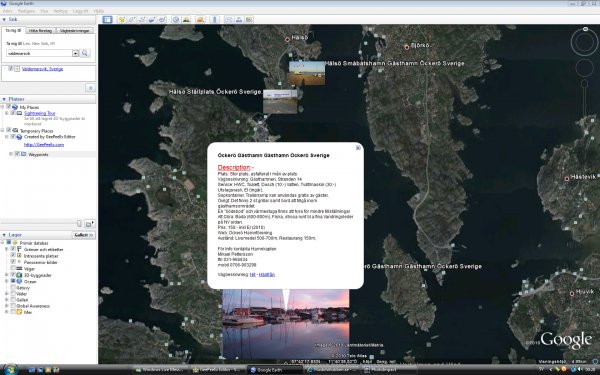Expand the Waypoints folder node
This screenshot has width=600, height=375.
[x=11, y=154]
